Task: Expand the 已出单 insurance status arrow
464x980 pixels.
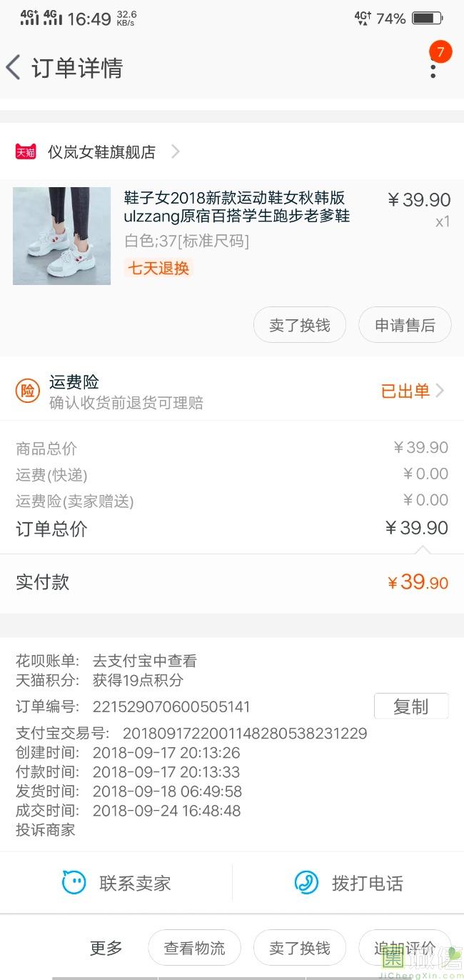Action: tap(440, 391)
